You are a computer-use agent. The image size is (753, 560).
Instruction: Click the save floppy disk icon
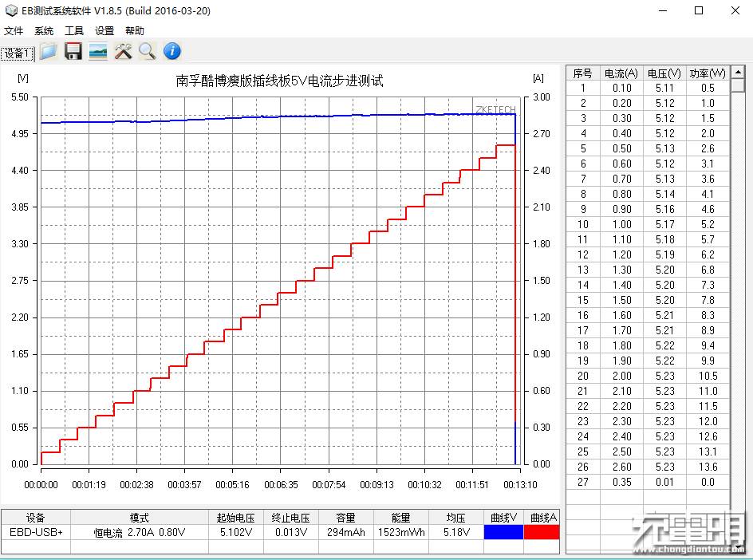pos(73,51)
